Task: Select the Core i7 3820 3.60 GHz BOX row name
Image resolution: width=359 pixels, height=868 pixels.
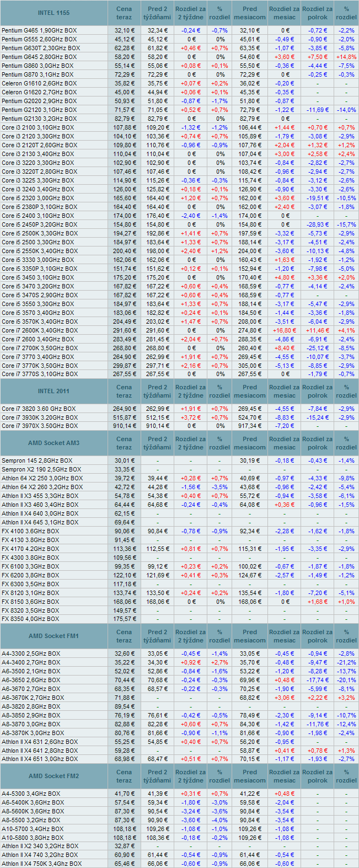Action: pyautogui.click(x=39, y=409)
